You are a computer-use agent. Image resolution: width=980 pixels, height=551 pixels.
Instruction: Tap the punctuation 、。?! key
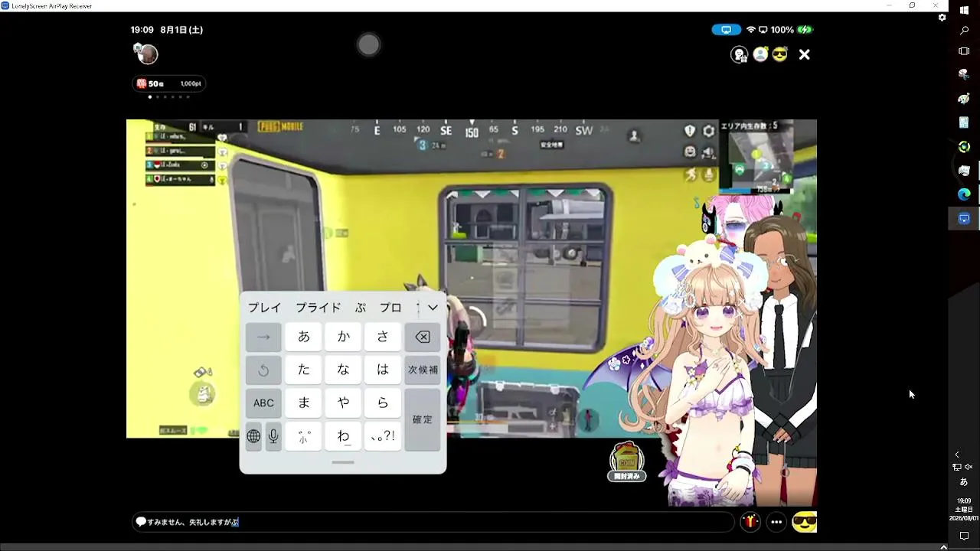[383, 436]
